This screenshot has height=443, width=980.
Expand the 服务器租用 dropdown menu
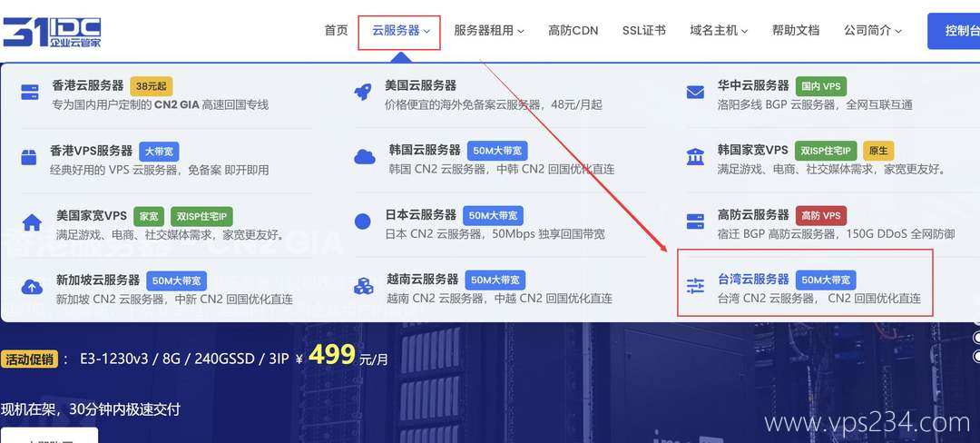pyautogui.click(x=489, y=30)
